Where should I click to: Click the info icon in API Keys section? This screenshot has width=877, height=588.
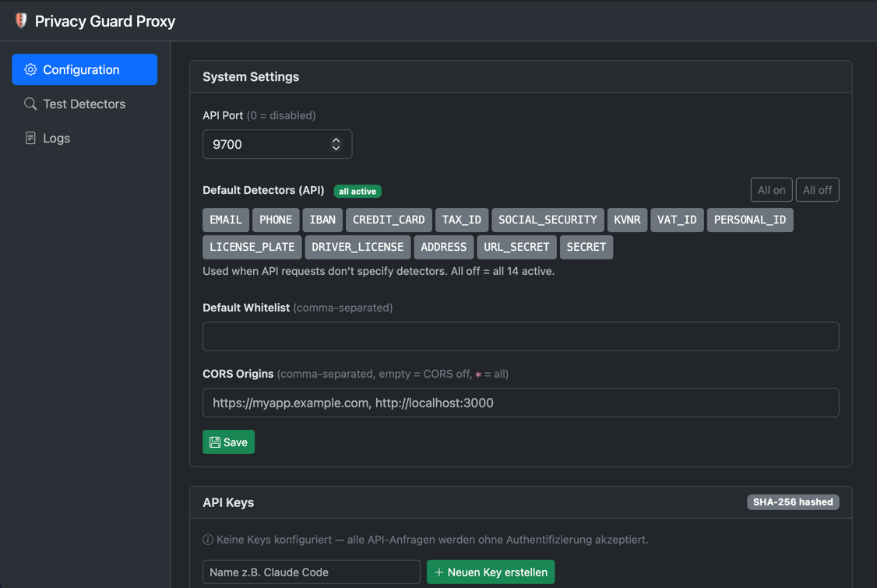click(207, 539)
